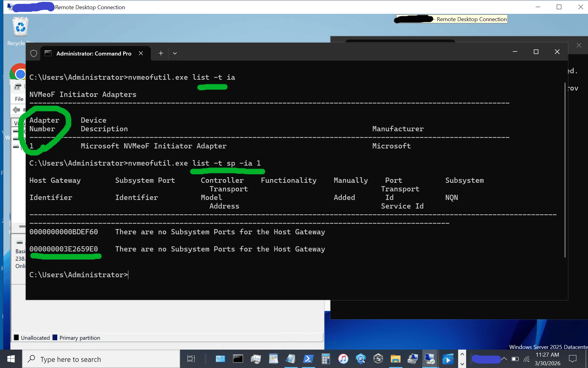This screenshot has width=588, height=368.
Task: Close the outer Remote Desktop Connection window
Action: [x=580, y=7]
